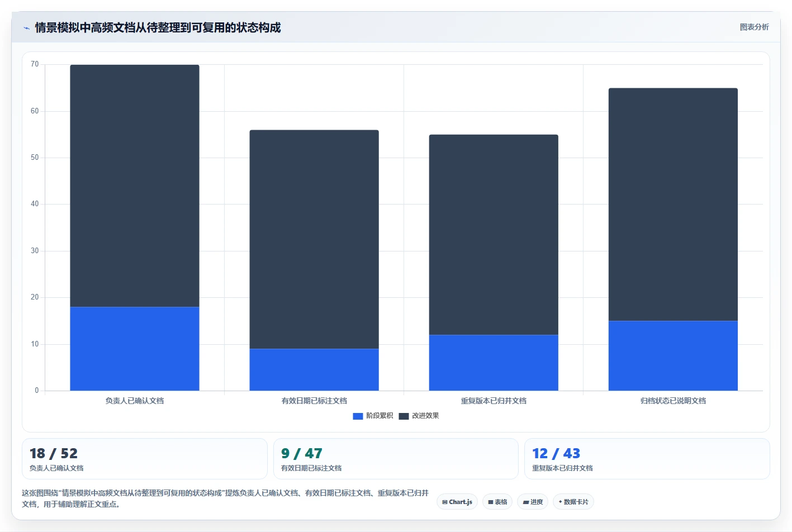
Task: Select the 表格 tag chip
Action: [497, 502]
